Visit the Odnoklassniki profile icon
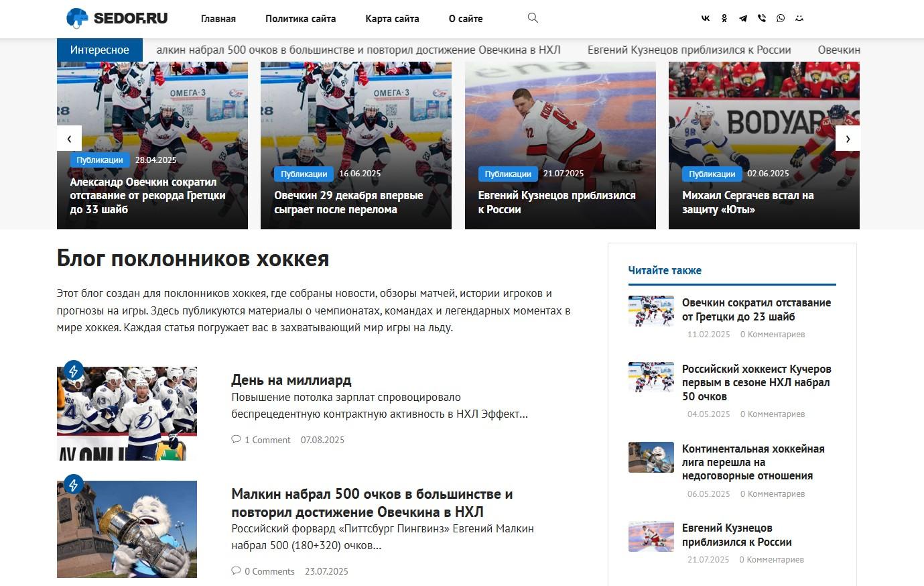This screenshot has height=586, width=924. tap(724, 19)
